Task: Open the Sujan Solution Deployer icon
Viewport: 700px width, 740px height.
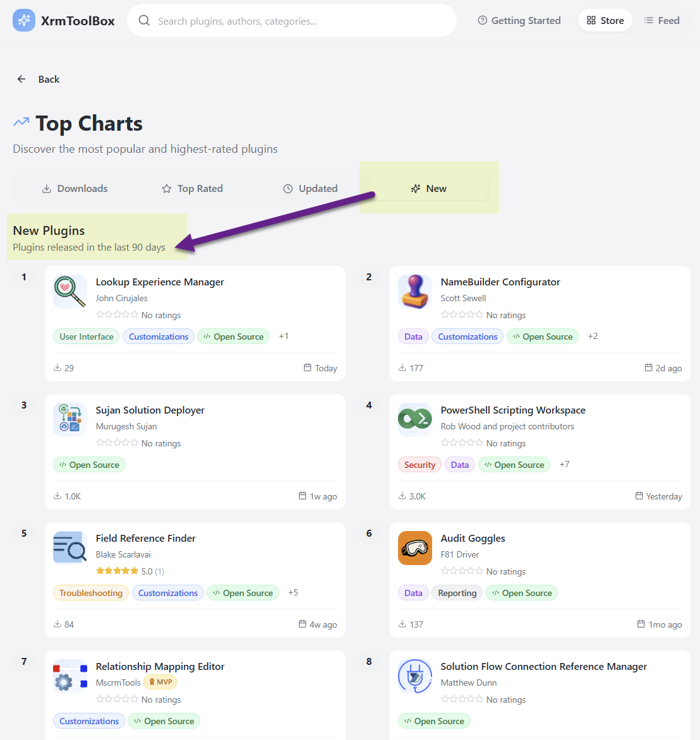Action: coord(70,420)
